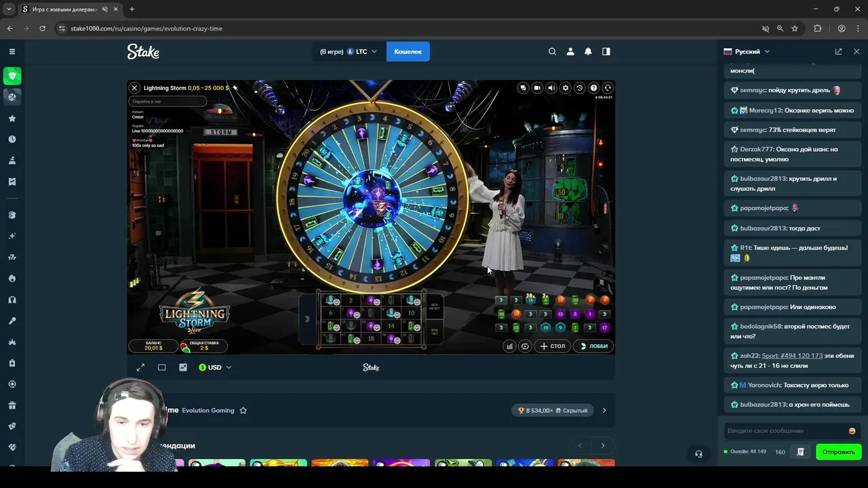This screenshot has height=488, width=868.
Task: Open the game help question mark
Action: 593,87
